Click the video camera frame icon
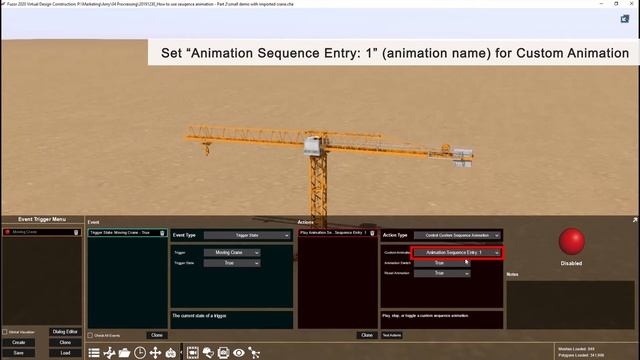Image resolution: width=640 pixels, height=360 pixels. point(193,353)
